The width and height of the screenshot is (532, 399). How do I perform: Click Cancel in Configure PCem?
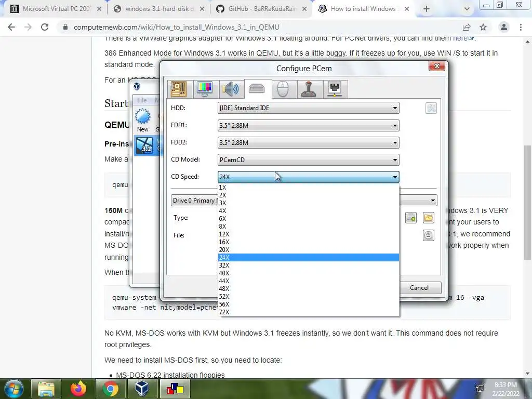420,288
